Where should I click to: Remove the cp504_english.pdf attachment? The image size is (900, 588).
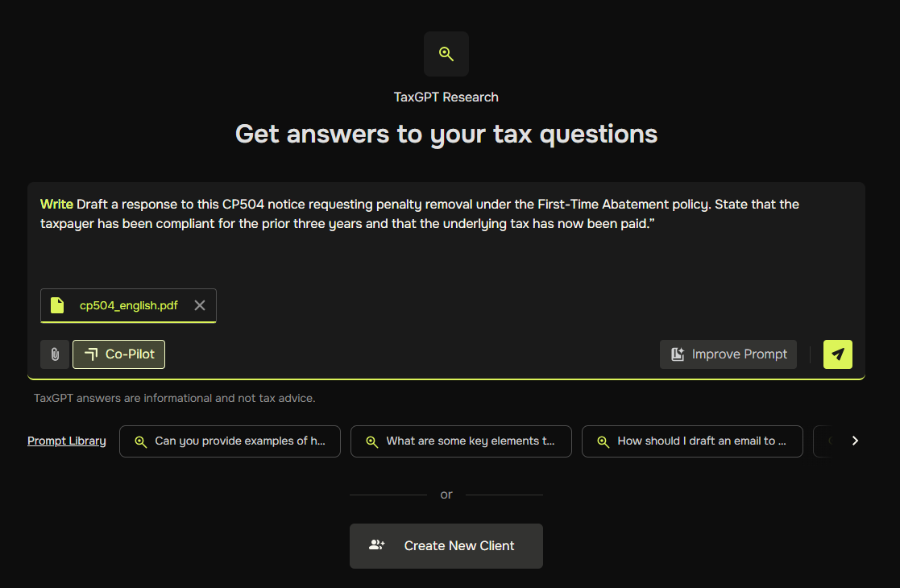(200, 306)
